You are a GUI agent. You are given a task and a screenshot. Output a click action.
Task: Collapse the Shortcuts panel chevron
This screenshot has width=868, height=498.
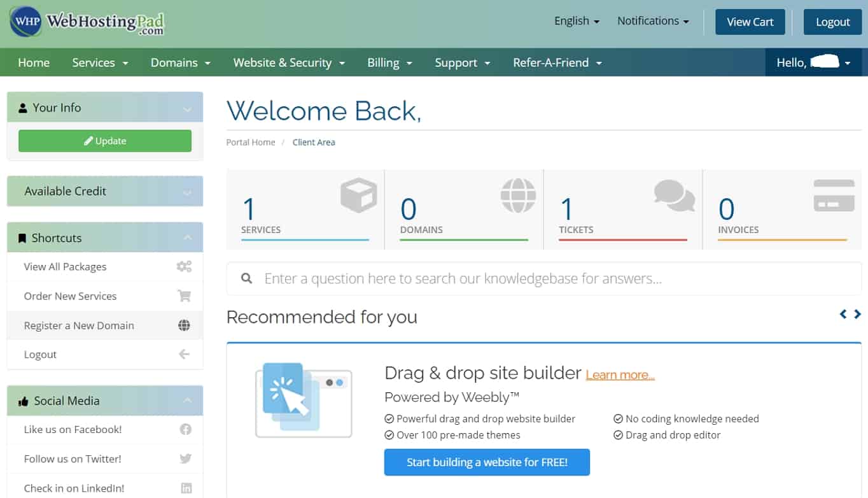187,238
